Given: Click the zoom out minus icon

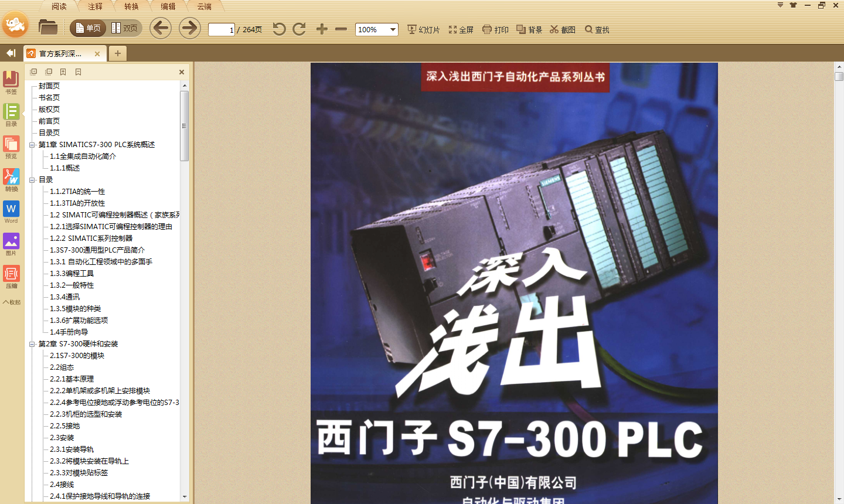Looking at the screenshot, I should (x=341, y=29).
